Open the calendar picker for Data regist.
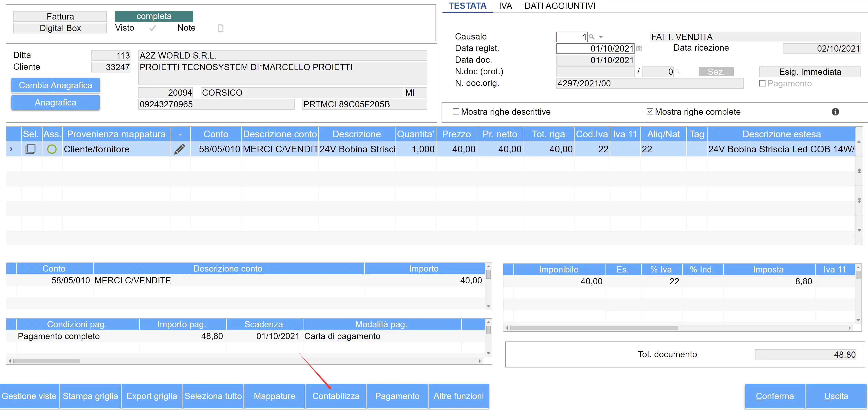The image size is (868, 410). coord(639,49)
